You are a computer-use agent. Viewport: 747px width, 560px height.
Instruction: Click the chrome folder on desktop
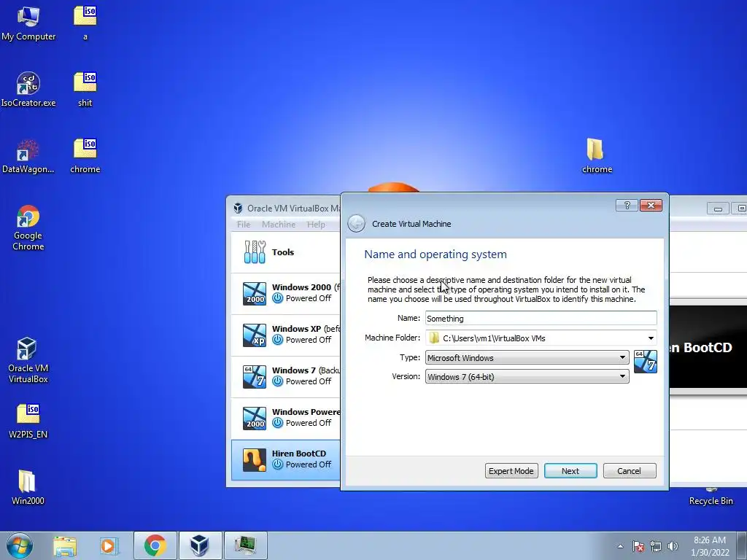click(597, 156)
